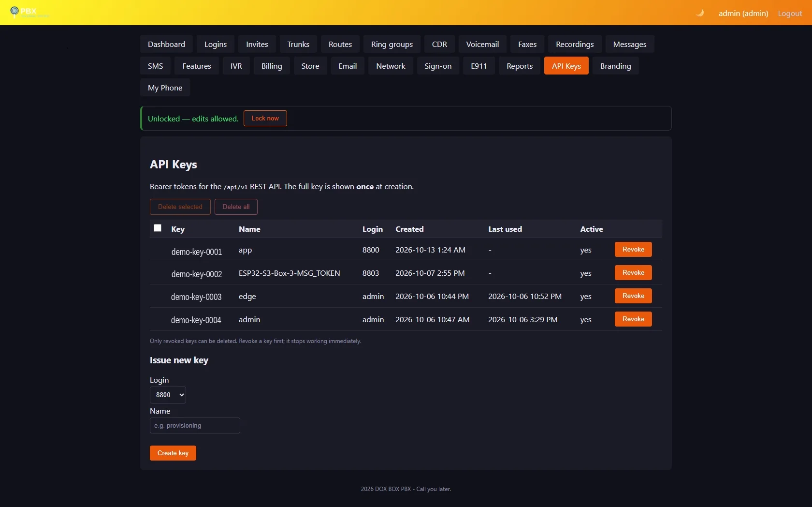Open the Recordings tab
This screenshot has height=507, width=812.
tap(575, 44)
